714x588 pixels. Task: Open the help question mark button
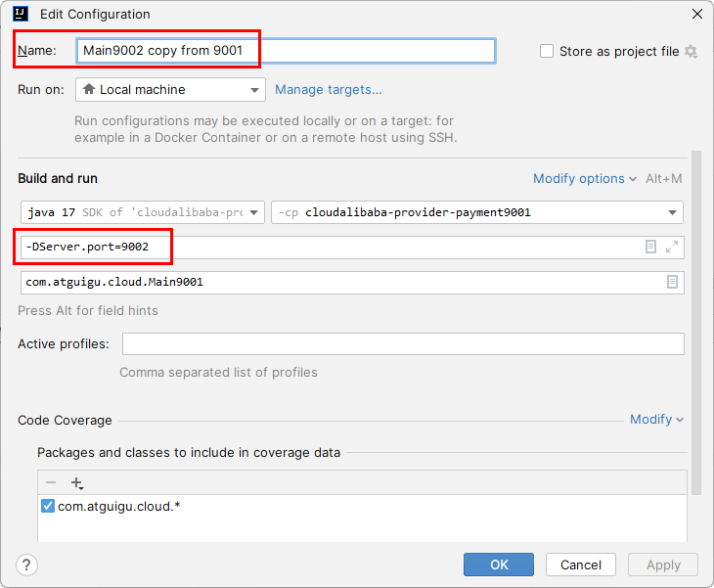[x=26, y=565]
